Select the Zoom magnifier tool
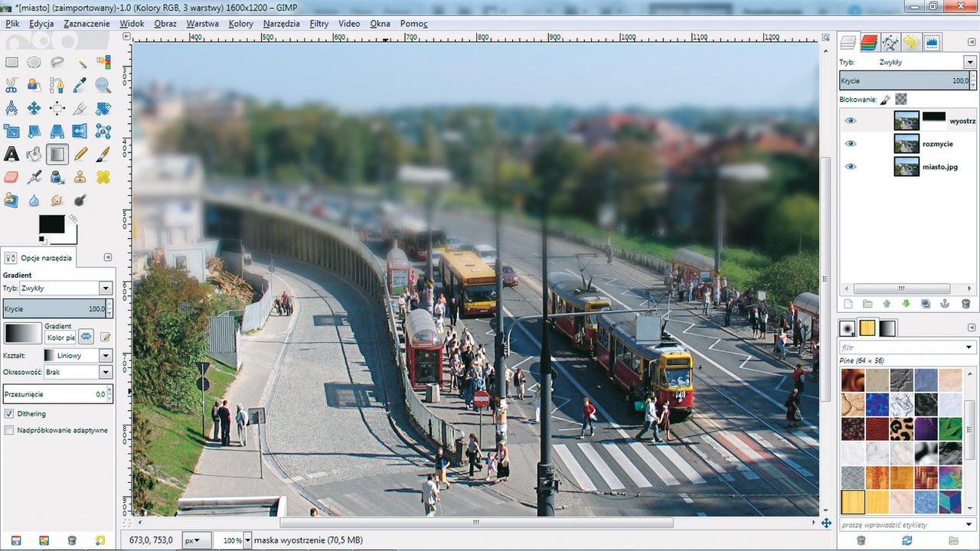Screen dimensions: 980x551 (103, 86)
